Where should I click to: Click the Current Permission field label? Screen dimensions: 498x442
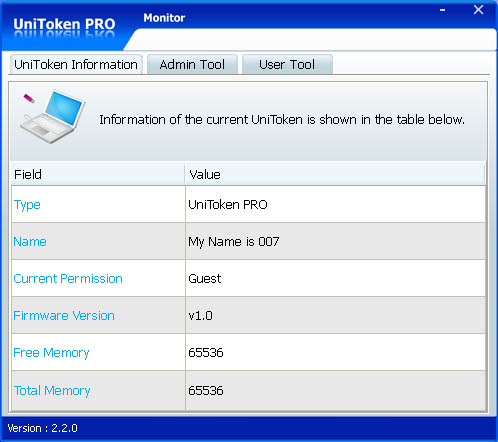[x=68, y=278]
